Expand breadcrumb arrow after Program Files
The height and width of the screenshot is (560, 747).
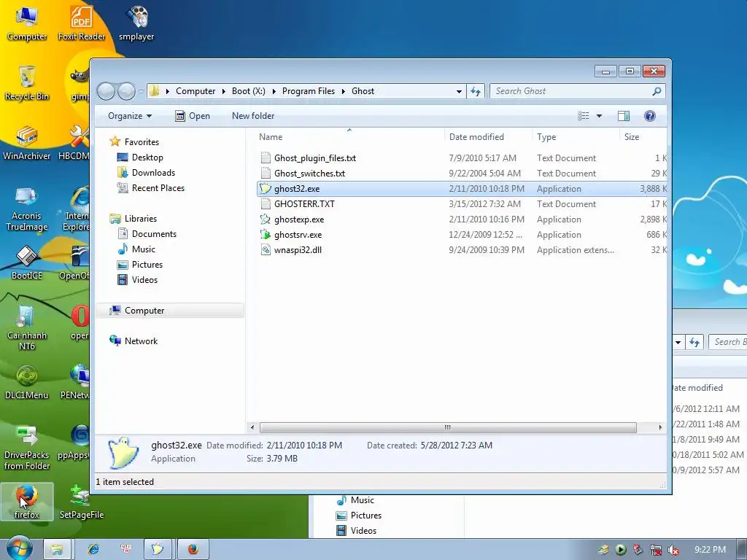pos(343,91)
